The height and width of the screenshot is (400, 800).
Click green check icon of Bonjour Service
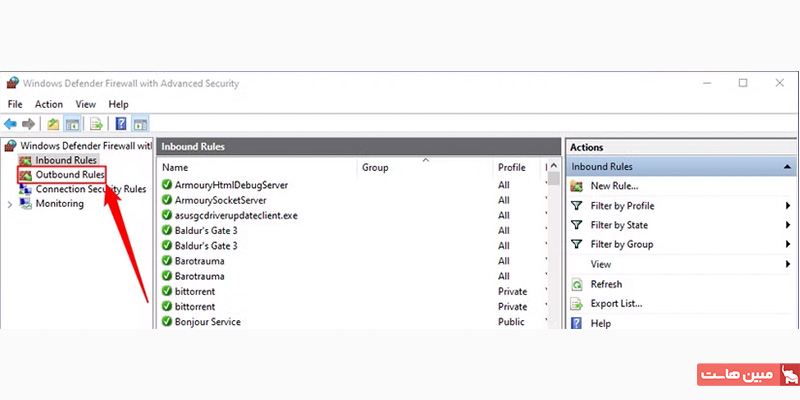166,322
